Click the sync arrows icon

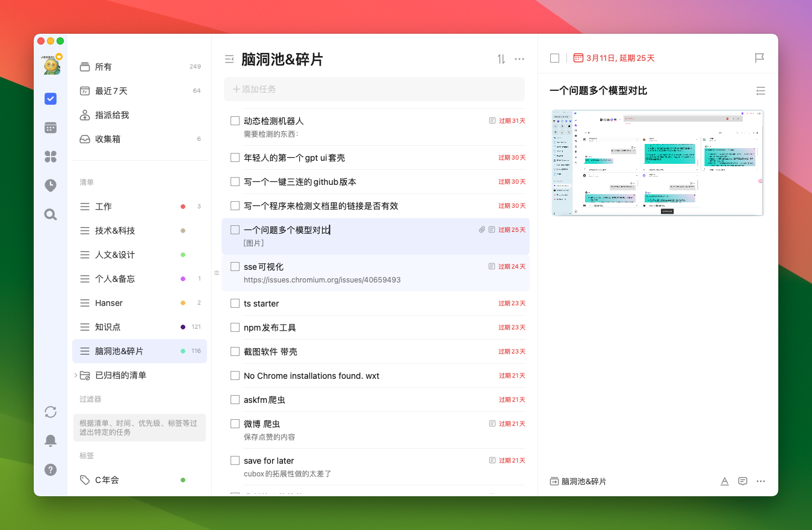[51, 412]
